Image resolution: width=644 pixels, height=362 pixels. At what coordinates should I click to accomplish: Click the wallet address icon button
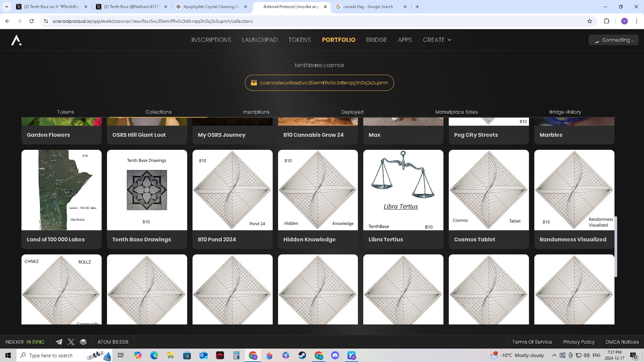pos(254,83)
